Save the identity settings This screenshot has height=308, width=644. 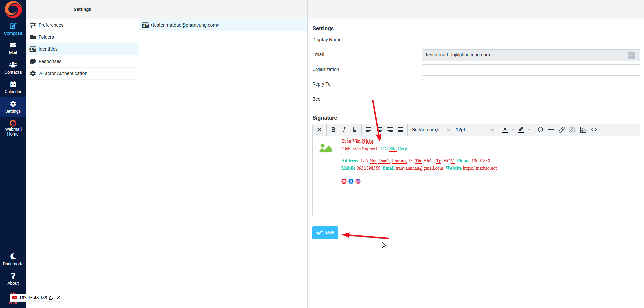coord(325,233)
